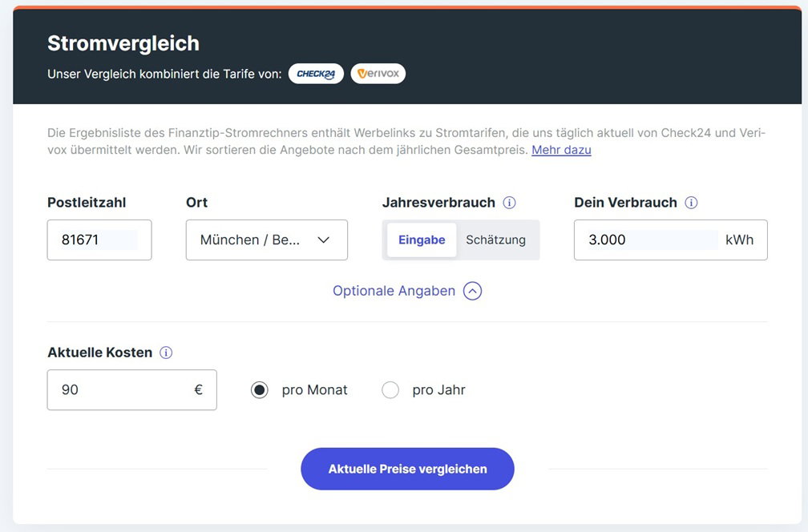Open the Mehr dazu link
Image resolution: width=808 pixels, height=532 pixels.
coord(561,150)
